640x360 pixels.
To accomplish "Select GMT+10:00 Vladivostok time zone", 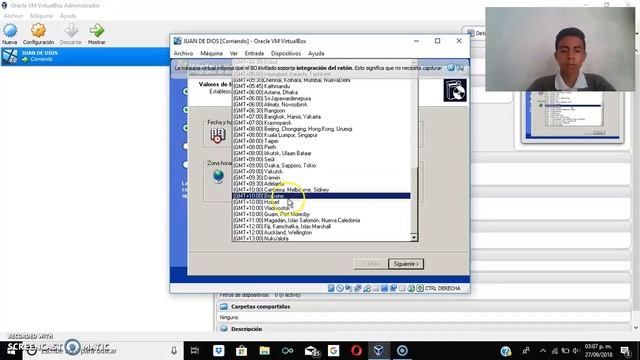I will pos(321,208).
